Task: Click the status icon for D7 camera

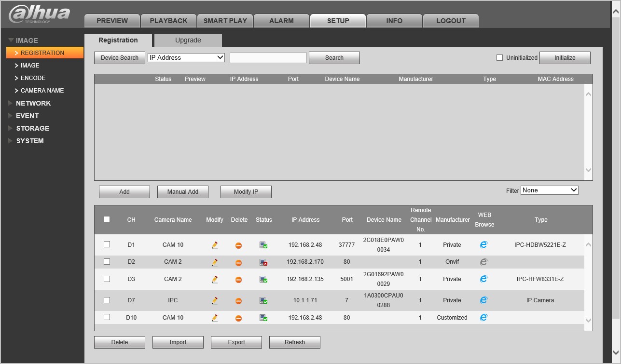Action: (x=263, y=301)
